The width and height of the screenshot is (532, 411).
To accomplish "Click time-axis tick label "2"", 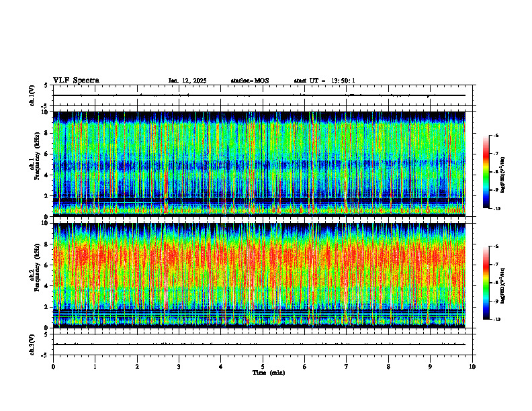I will coord(137,367).
